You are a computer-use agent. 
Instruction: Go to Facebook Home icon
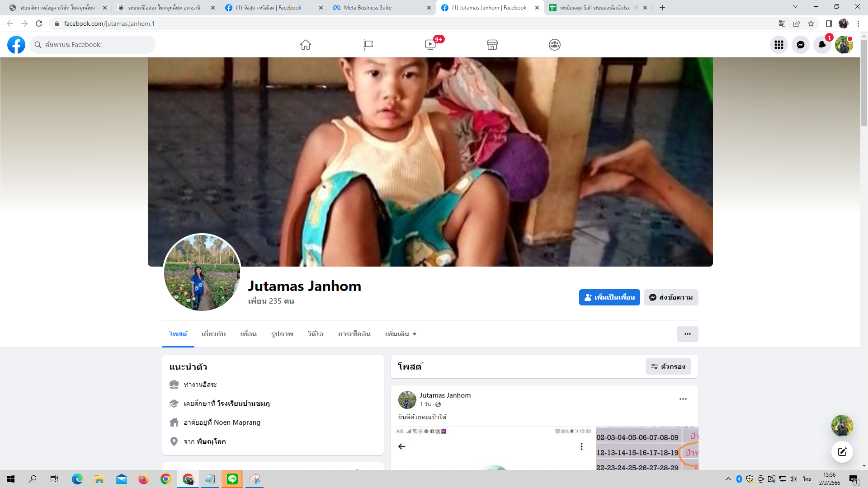(x=306, y=45)
